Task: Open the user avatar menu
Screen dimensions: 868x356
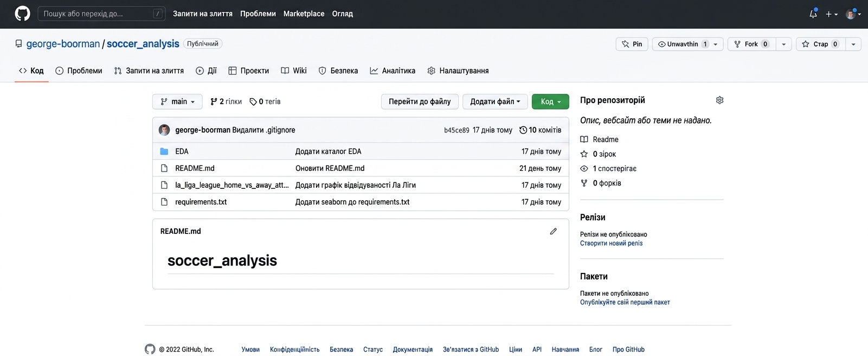Action: pyautogui.click(x=853, y=14)
